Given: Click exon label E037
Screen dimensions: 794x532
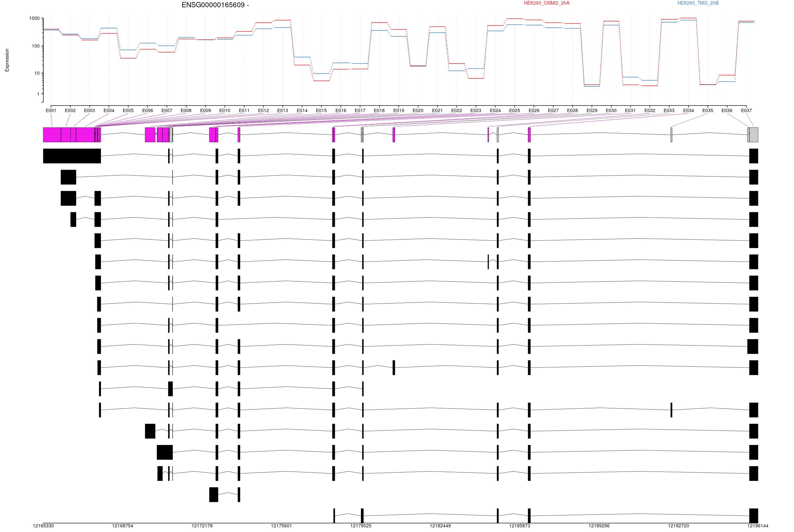Looking at the screenshot, I should (x=746, y=111).
